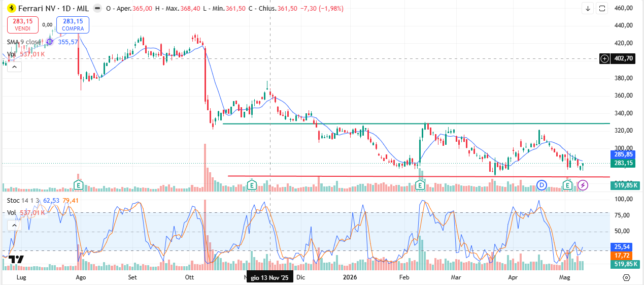The image size is (644, 285).
Task: Click the Set label on the time axis
Action: tap(132, 277)
